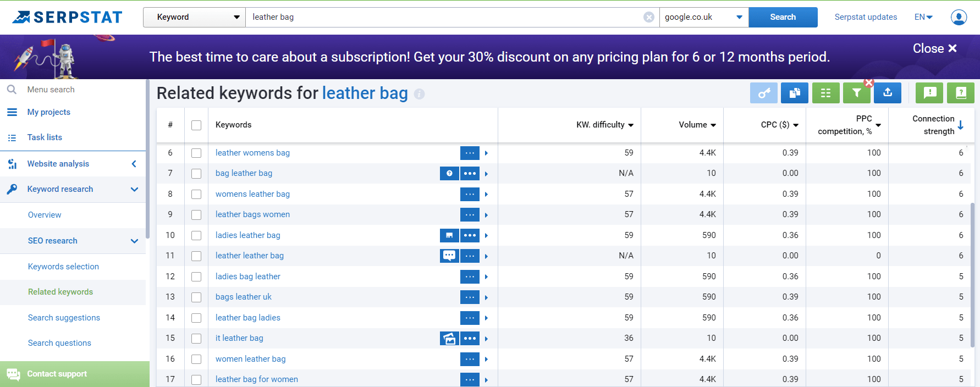
Task: Click the blue Search button
Action: pos(783,17)
